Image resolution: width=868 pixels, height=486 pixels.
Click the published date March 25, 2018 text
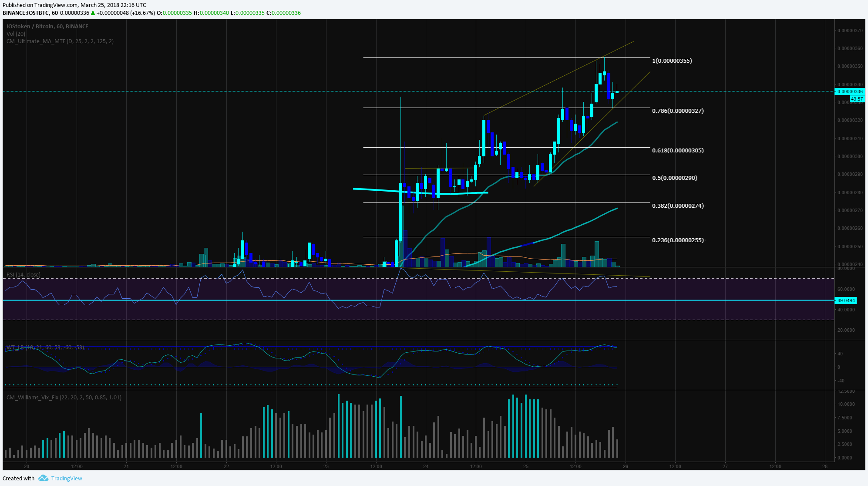pyautogui.click(x=102, y=5)
